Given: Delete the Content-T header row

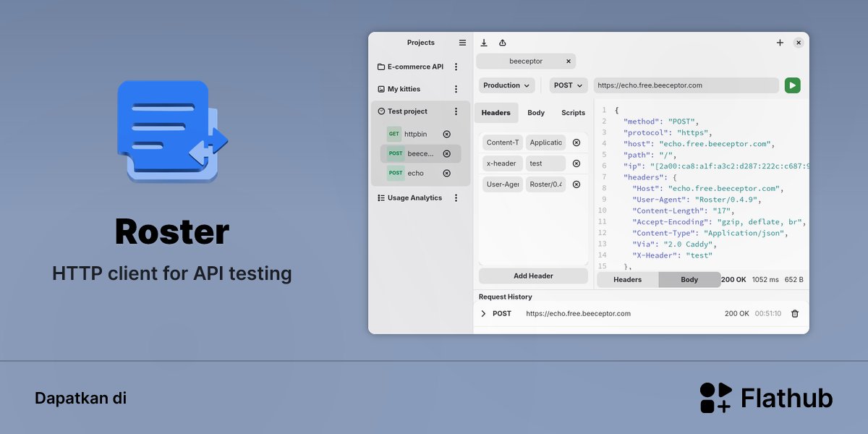Looking at the screenshot, I should tap(576, 142).
